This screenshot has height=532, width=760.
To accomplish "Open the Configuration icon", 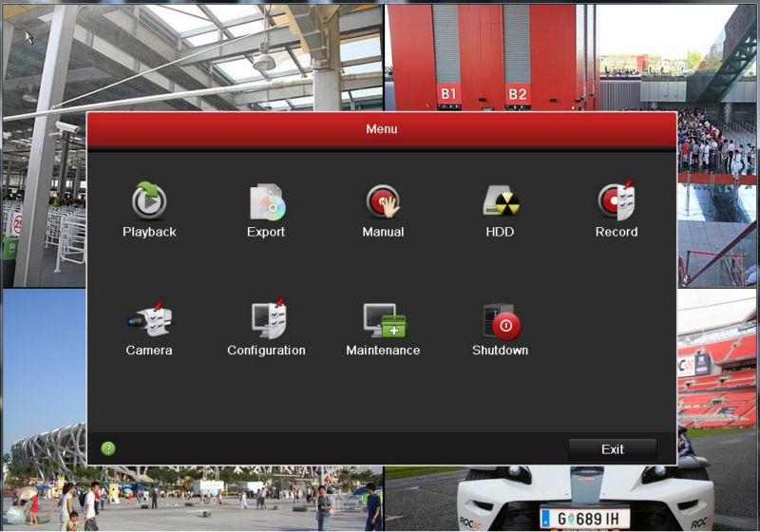I will point(269,318).
